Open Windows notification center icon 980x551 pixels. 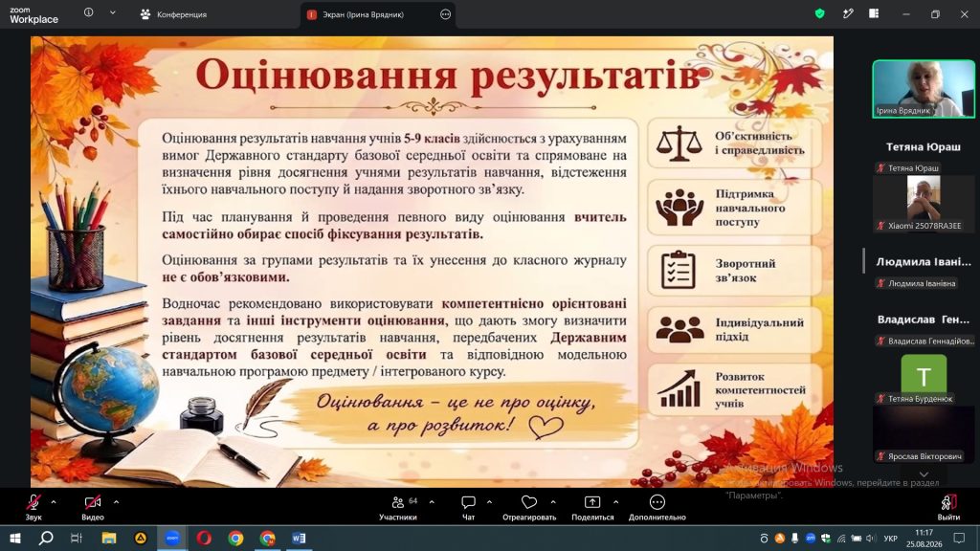(959, 538)
